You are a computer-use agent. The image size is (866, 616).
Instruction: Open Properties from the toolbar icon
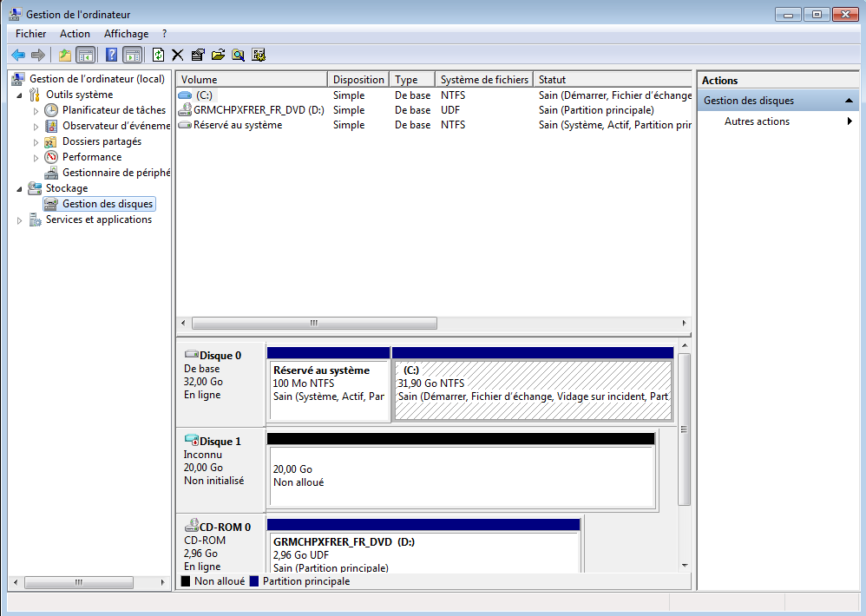198,55
